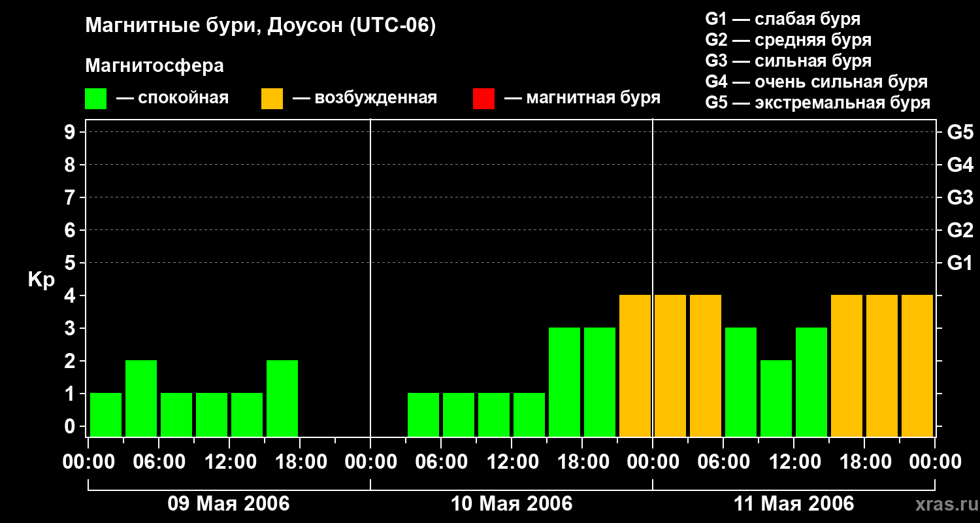Click the orange 'возбужденная' legend swatch

click(x=272, y=99)
